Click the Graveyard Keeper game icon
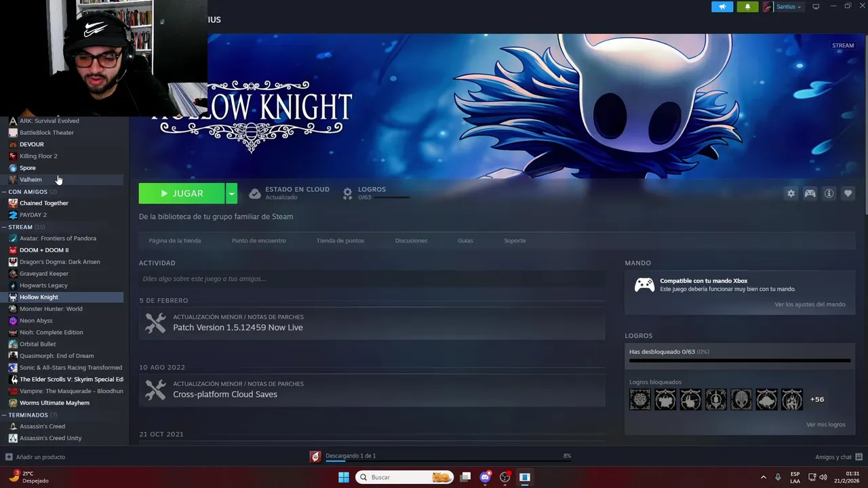 click(13, 274)
